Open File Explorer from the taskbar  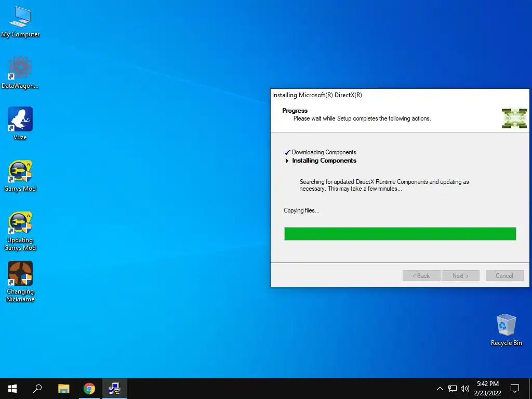(x=63, y=389)
